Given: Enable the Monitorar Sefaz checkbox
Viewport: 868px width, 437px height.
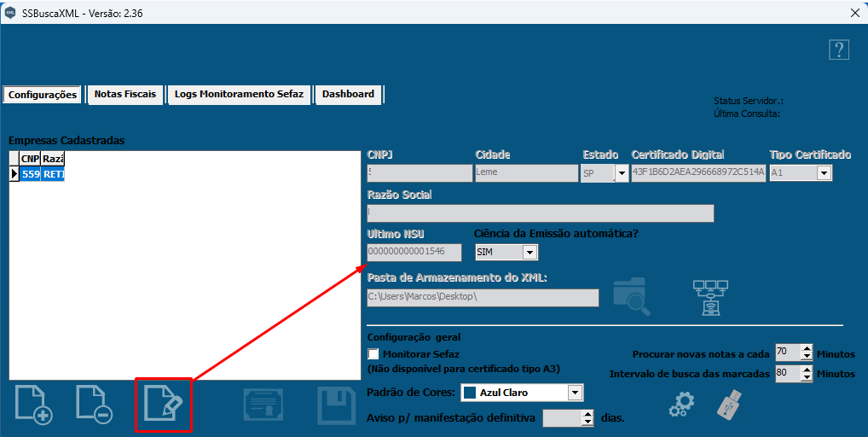Looking at the screenshot, I should click(373, 354).
